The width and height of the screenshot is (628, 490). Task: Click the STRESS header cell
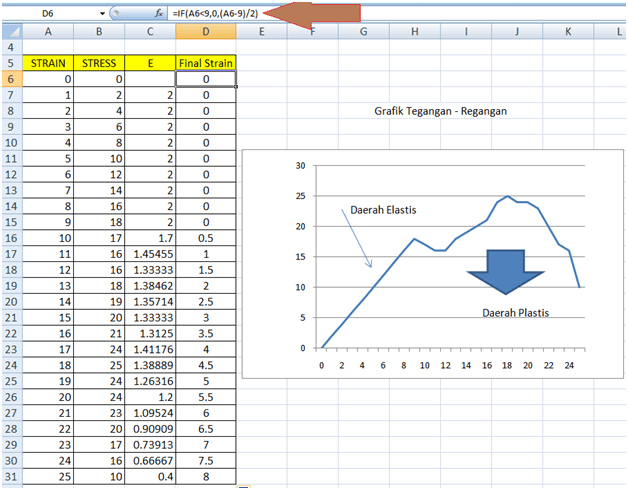(x=99, y=63)
